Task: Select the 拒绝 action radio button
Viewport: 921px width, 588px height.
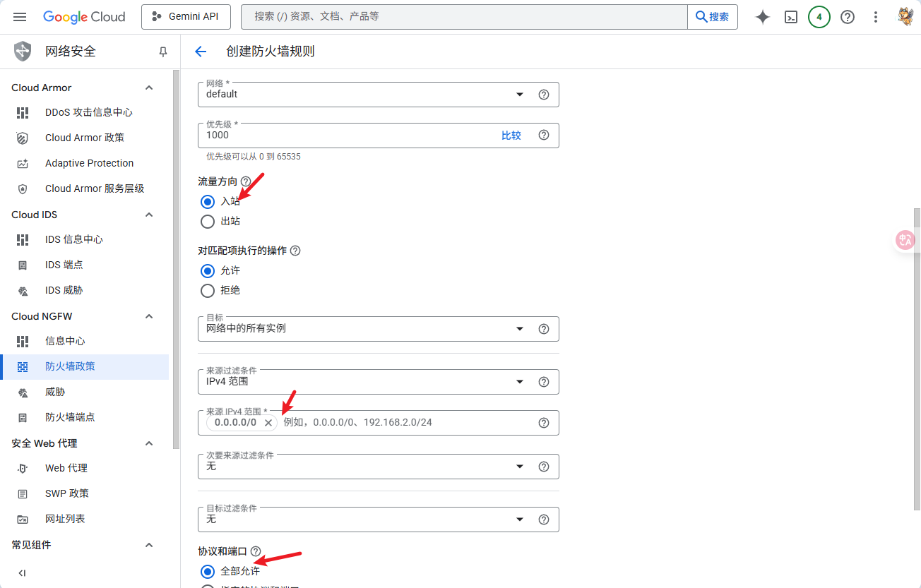Action: (208, 291)
